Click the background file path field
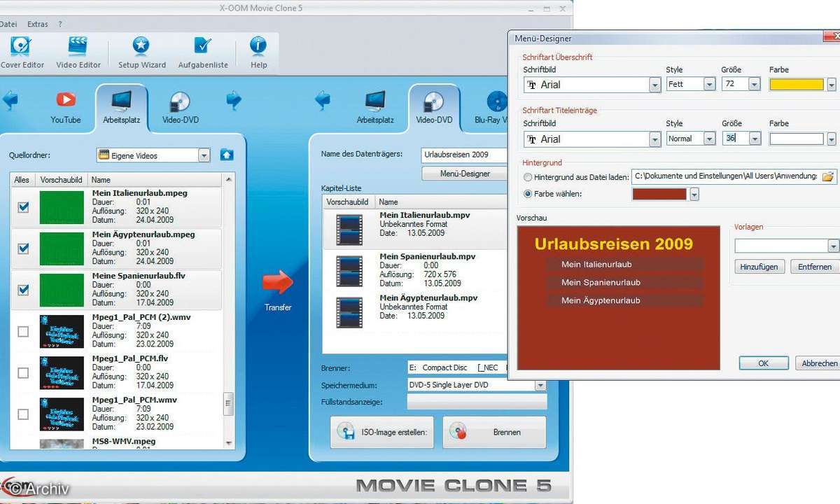 [x=725, y=176]
